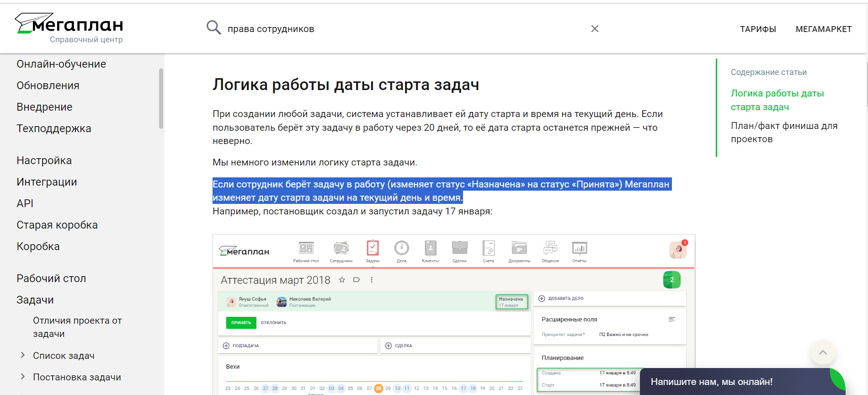Image resolution: width=868 pixels, height=395 pixels.
Task: Click the scroll-to-top arrow button
Action: (x=823, y=352)
